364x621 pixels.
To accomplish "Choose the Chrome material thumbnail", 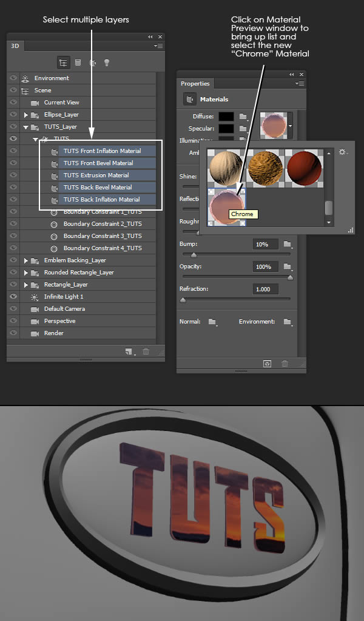I will click(227, 207).
